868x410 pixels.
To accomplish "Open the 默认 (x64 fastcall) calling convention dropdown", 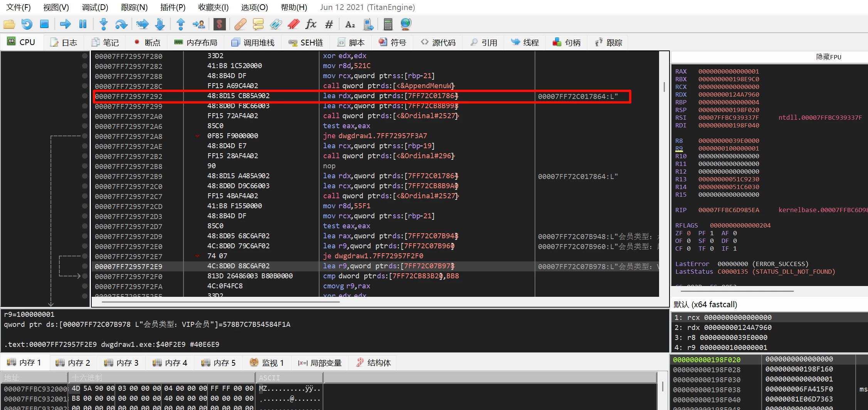I will click(705, 305).
